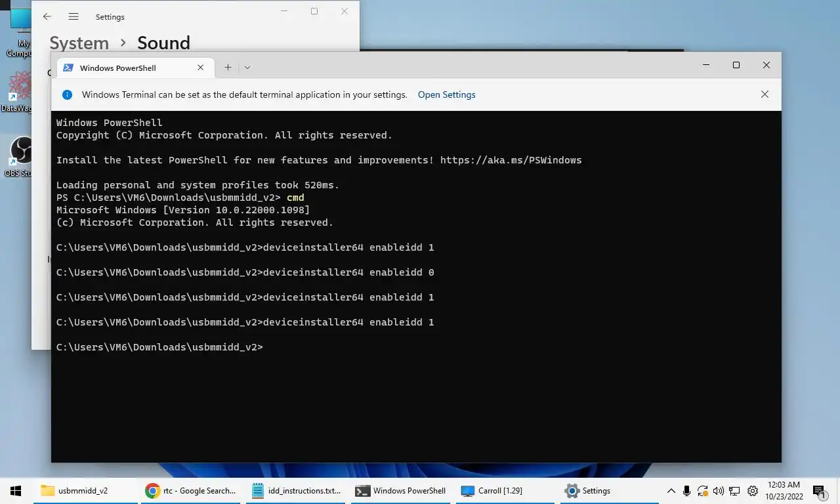This screenshot has width=840, height=504.
Task: Click the gear tray icon
Action: point(753,491)
